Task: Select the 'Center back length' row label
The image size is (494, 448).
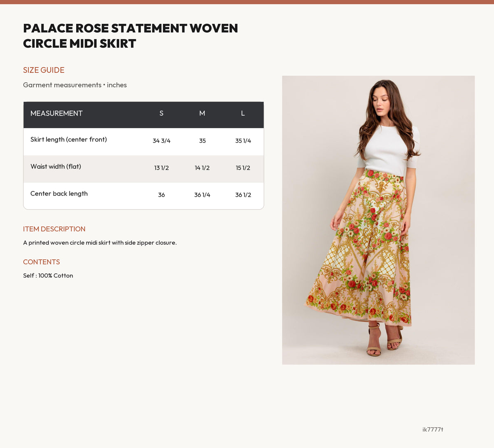Action: click(59, 194)
